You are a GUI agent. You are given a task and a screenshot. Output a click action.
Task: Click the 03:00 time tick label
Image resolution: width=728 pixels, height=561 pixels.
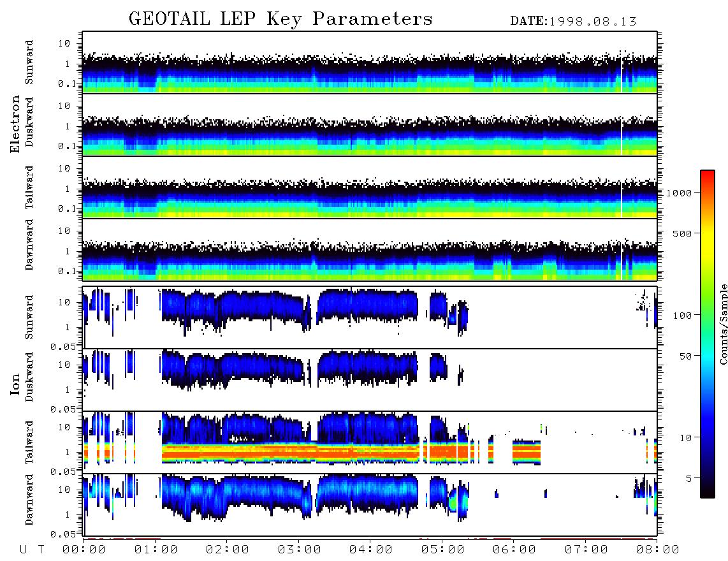(x=300, y=550)
